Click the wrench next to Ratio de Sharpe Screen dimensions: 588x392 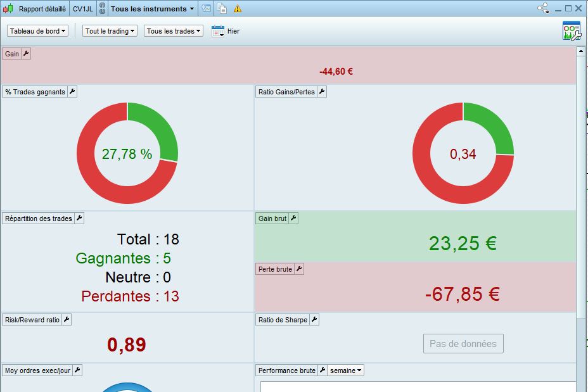pos(314,320)
